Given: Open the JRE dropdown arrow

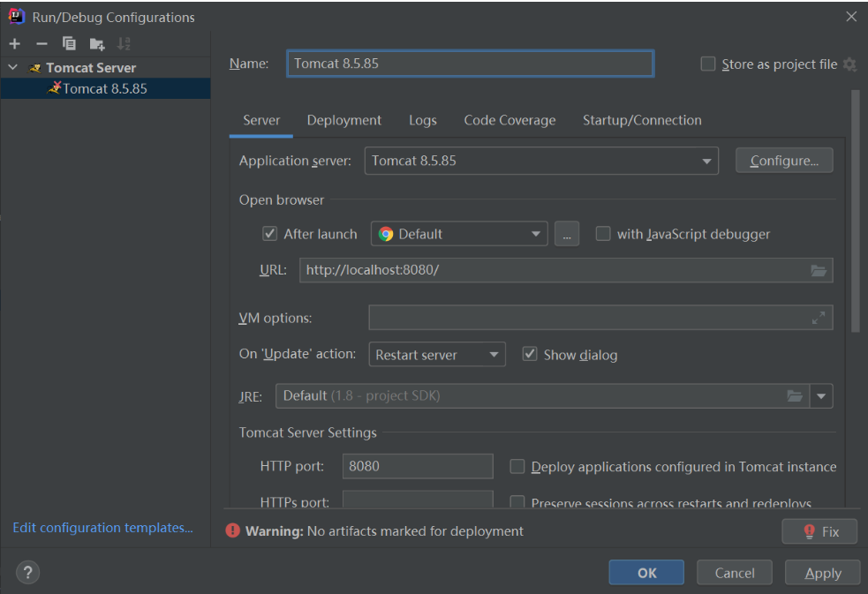Looking at the screenshot, I should 821,396.
